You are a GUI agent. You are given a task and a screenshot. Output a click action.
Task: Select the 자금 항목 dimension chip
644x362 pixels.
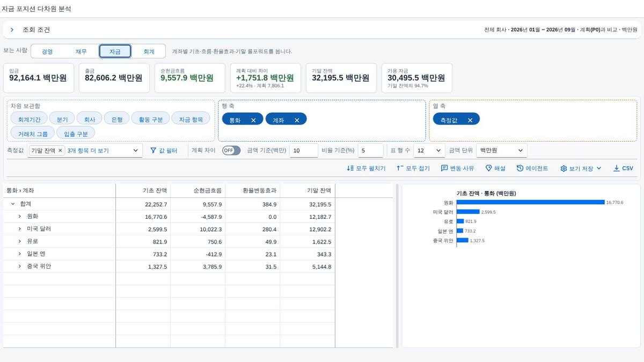(191, 119)
